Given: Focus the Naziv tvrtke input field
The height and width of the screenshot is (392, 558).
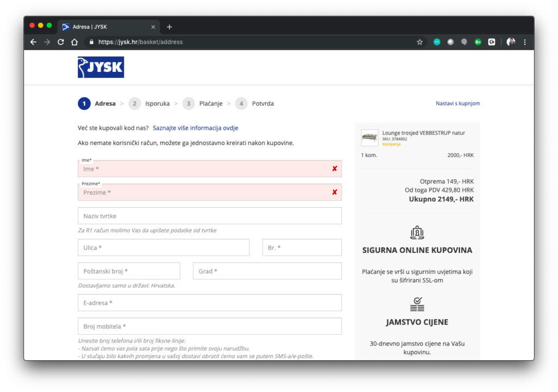Looking at the screenshot, I should click(210, 216).
